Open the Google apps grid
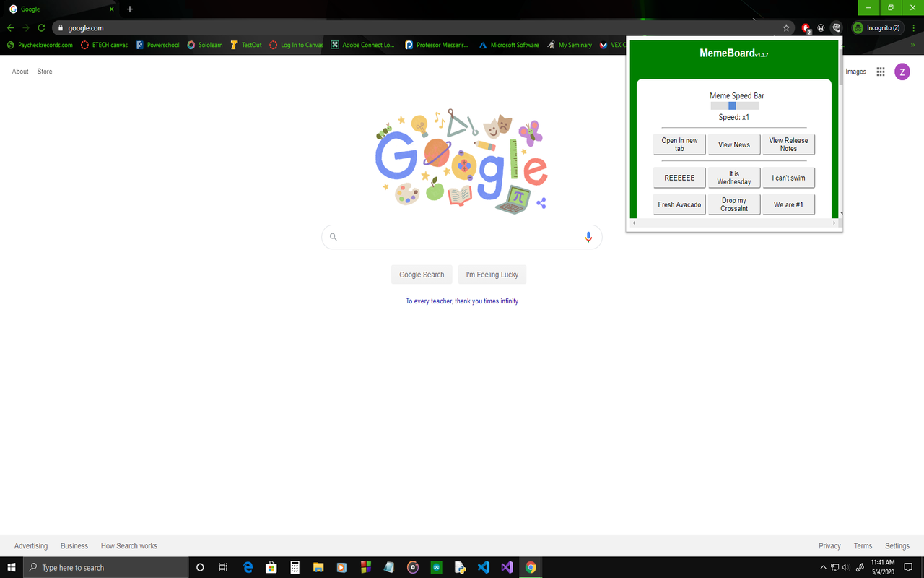Viewport: 924px width, 578px height. 881,72
